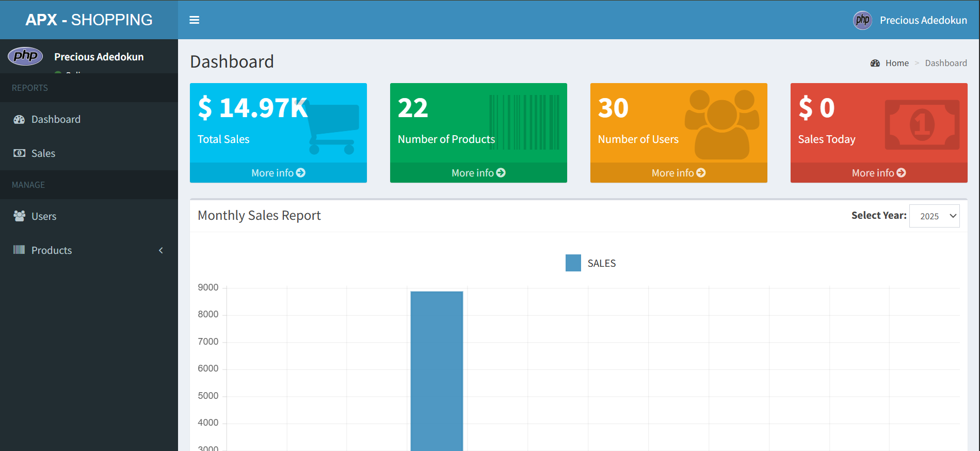Expand the Products sidebar submenu chevron
Image resolution: width=980 pixels, height=451 pixels.
161,250
